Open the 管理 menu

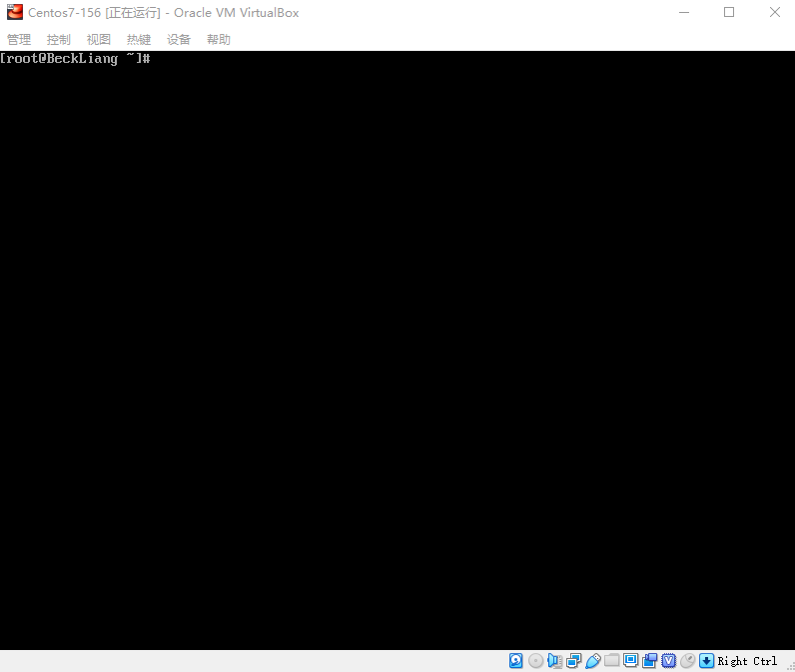(19, 40)
